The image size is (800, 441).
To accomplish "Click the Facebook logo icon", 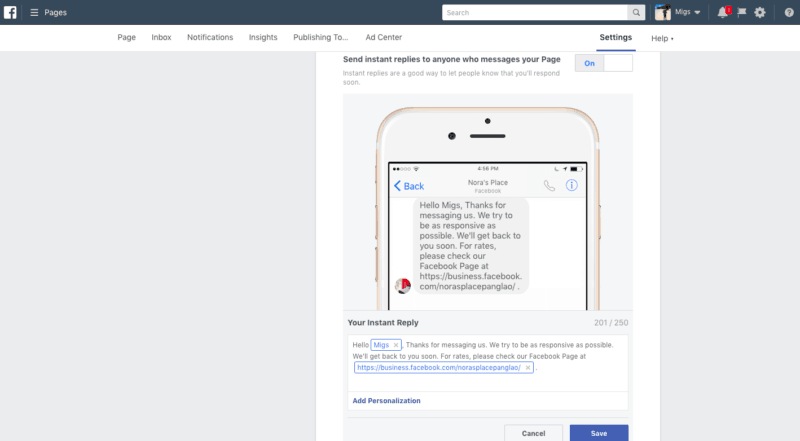I will coord(10,12).
